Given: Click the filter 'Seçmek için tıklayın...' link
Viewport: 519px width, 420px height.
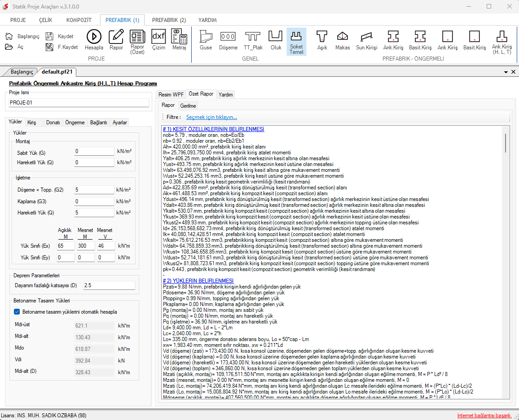Looking at the screenshot, I should [x=211, y=117].
